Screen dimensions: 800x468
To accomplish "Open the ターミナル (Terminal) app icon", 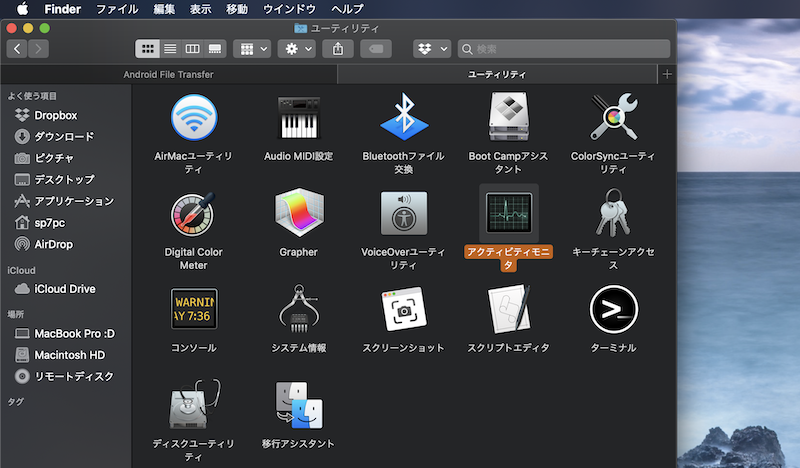I will click(x=614, y=310).
